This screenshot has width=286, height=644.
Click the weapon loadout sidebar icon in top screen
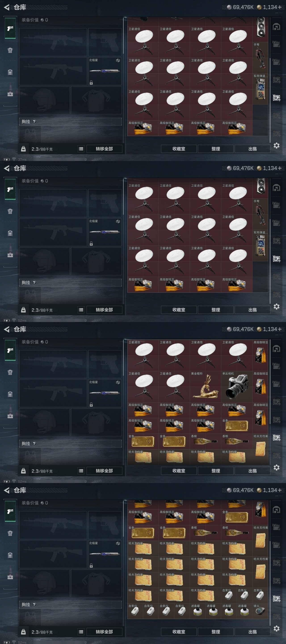click(x=10, y=28)
